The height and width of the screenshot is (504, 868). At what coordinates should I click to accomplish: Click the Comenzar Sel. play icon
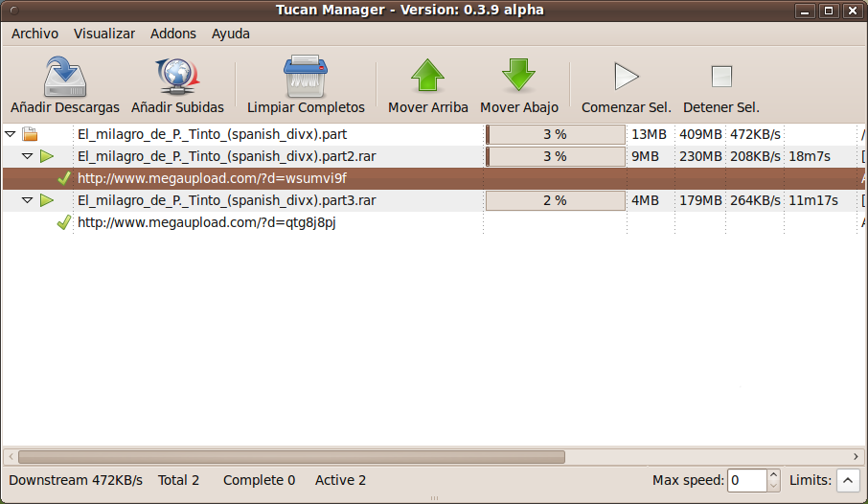626,77
